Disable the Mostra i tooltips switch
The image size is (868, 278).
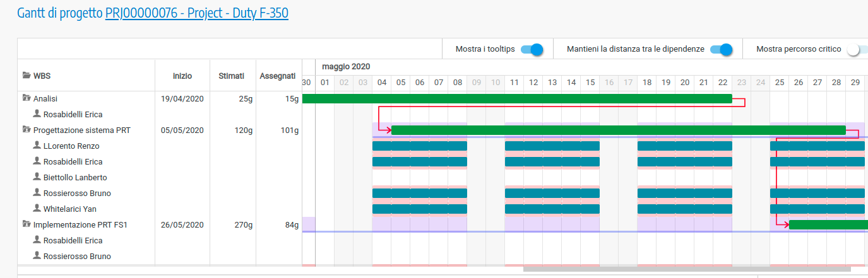click(x=532, y=49)
